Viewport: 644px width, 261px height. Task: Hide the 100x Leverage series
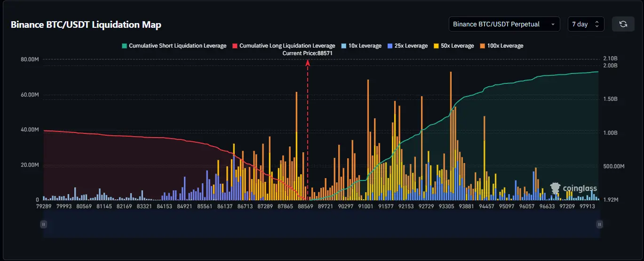point(505,46)
